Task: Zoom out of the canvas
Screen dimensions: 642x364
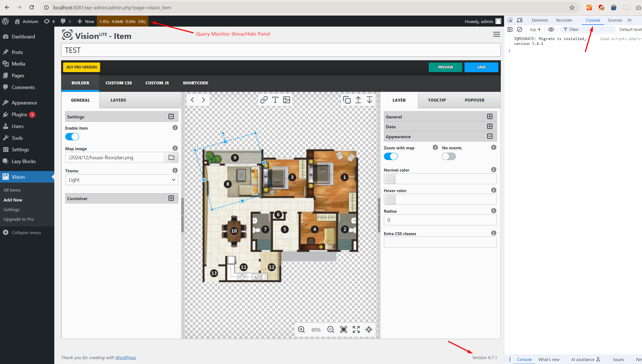Action: coord(331,329)
